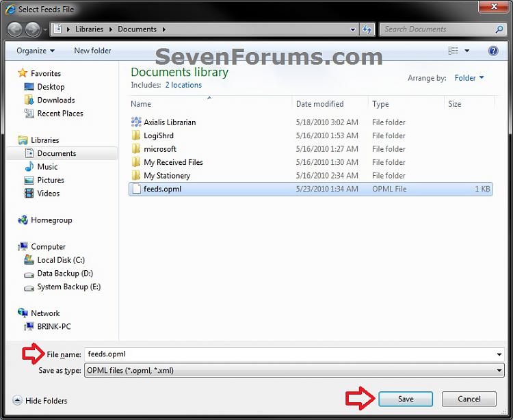Viewport: 513px width, 420px height.
Task: Open recent pages dropdown beside Forward arrow
Action: (x=45, y=30)
